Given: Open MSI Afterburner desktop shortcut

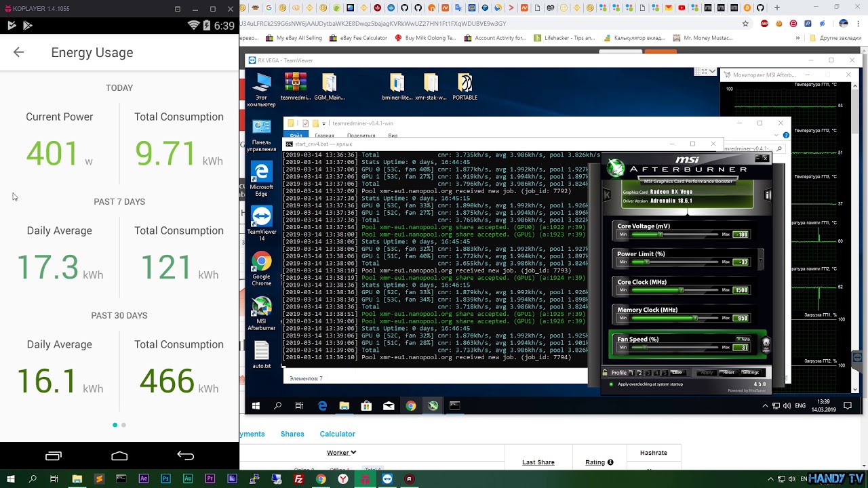Looking at the screenshot, I should 261,314.
